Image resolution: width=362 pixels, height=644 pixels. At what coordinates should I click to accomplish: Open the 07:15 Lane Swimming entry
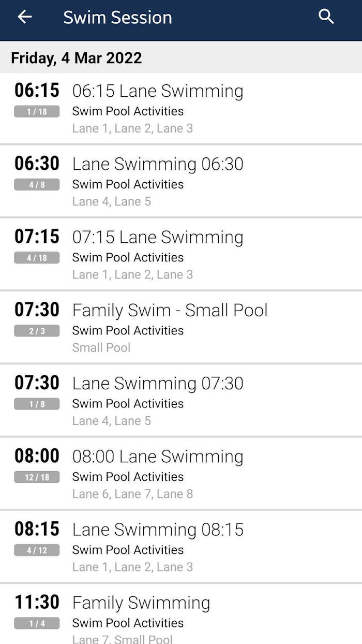[x=158, y=237]
